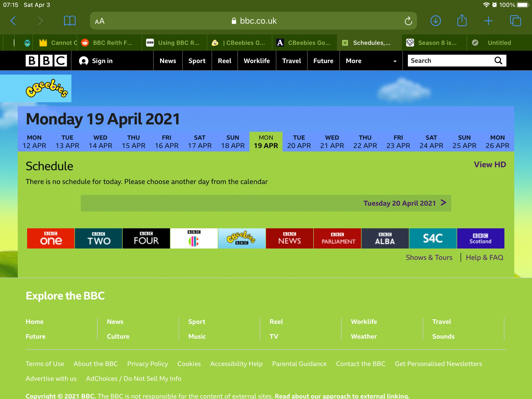Screen dimensions: 532x399
Task: Show all tabs overview icon
Action: tap(515, 21)
